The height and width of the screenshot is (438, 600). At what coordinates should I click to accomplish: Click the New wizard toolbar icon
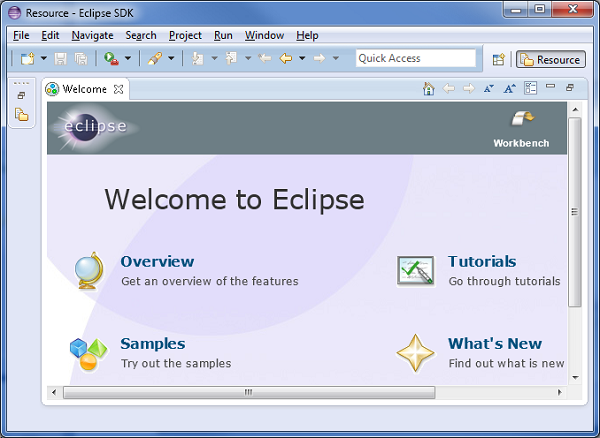tap(28, 59)
